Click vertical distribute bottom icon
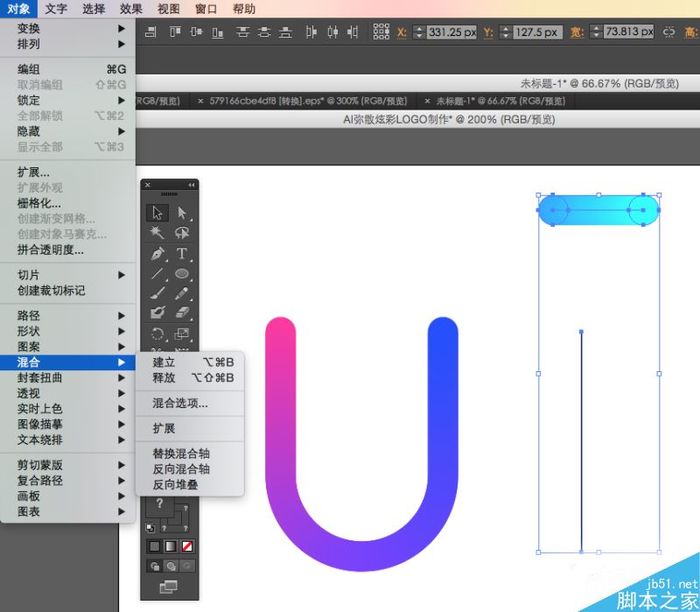The height and width of the screenshot is (612, 700). click(285, 32)
